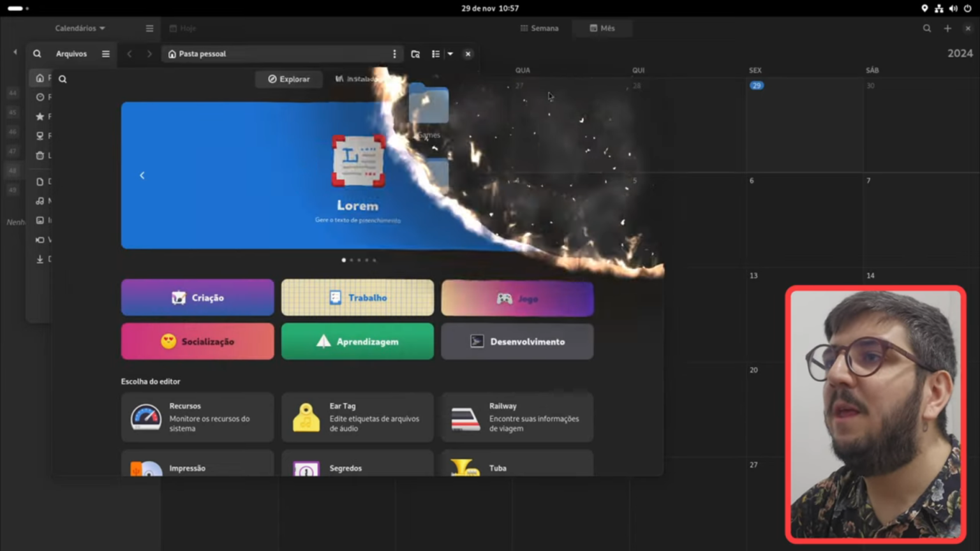The height and width of the screenshot is (551, 980).
Task: Click the Aprendizagem category button
Action: point(357,341)
